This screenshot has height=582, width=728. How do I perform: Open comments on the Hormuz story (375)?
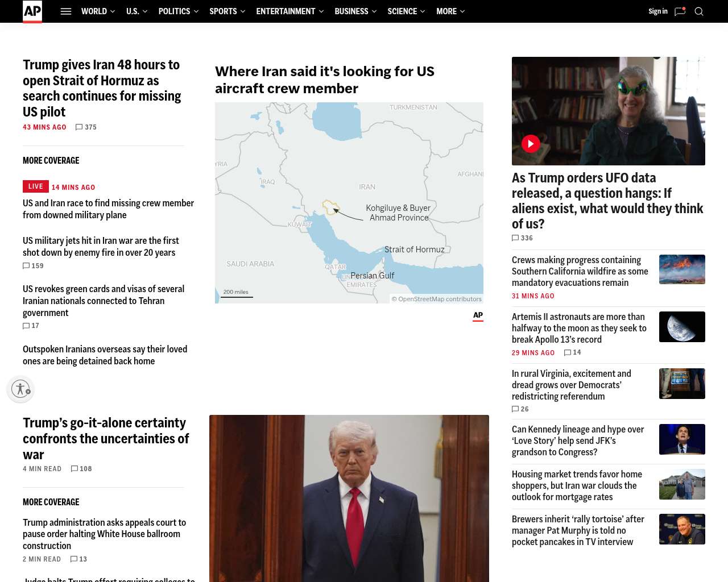(86, 127)
